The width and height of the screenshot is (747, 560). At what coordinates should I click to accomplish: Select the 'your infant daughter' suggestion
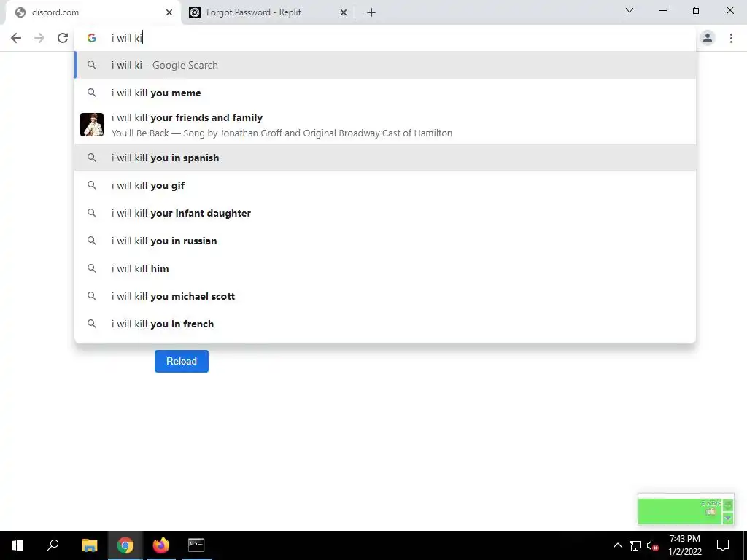pyautogui.click(x=385, y=214)
